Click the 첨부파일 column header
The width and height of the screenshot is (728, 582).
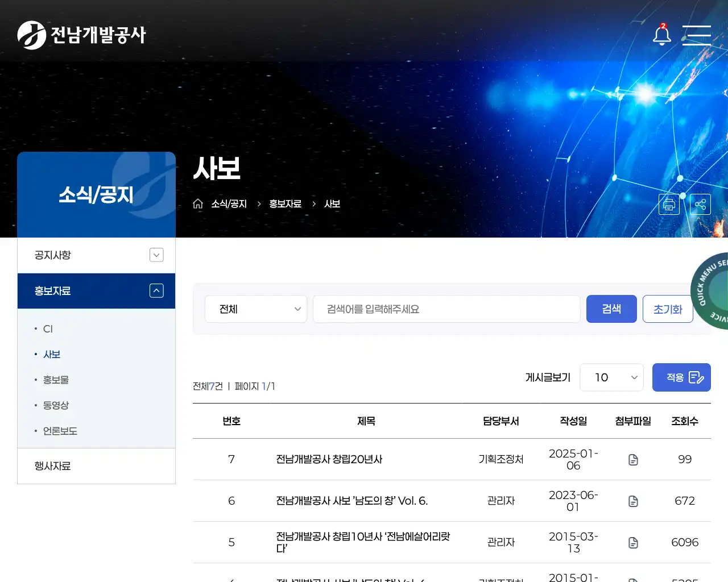pos(633,421)
